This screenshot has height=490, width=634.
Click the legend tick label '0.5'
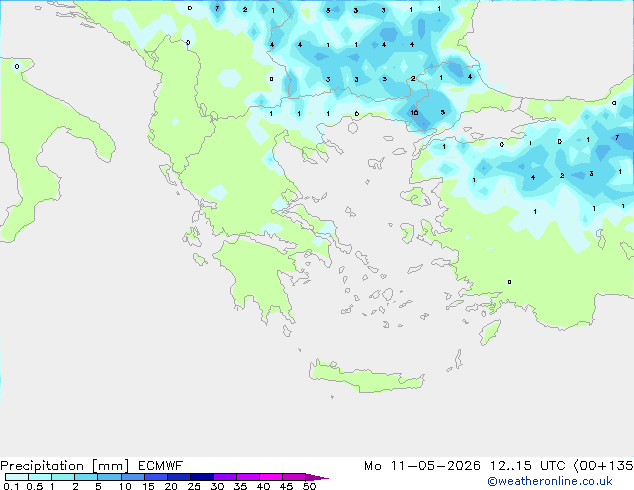[35, 486]
